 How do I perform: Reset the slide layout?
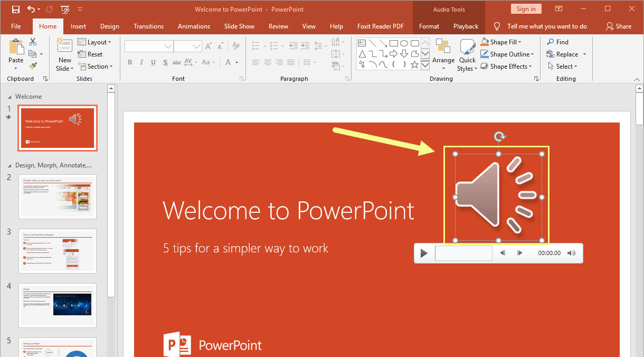tap(90, 54)
